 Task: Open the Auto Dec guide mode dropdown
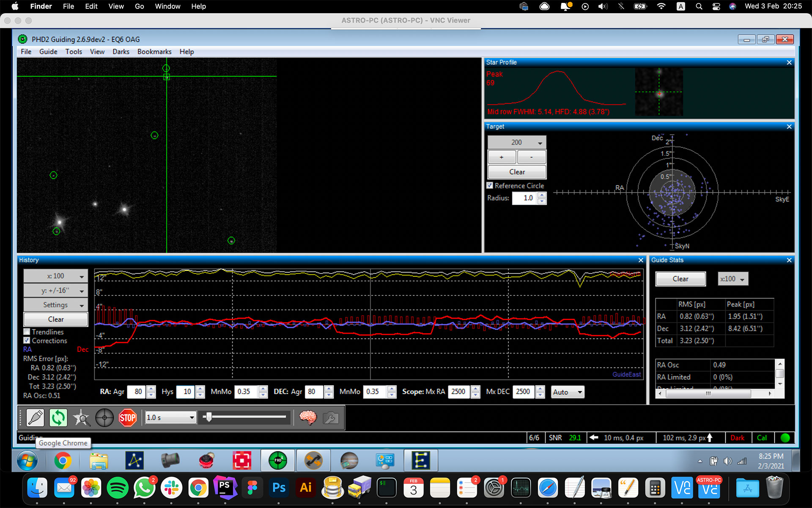(x=568, y=392)
